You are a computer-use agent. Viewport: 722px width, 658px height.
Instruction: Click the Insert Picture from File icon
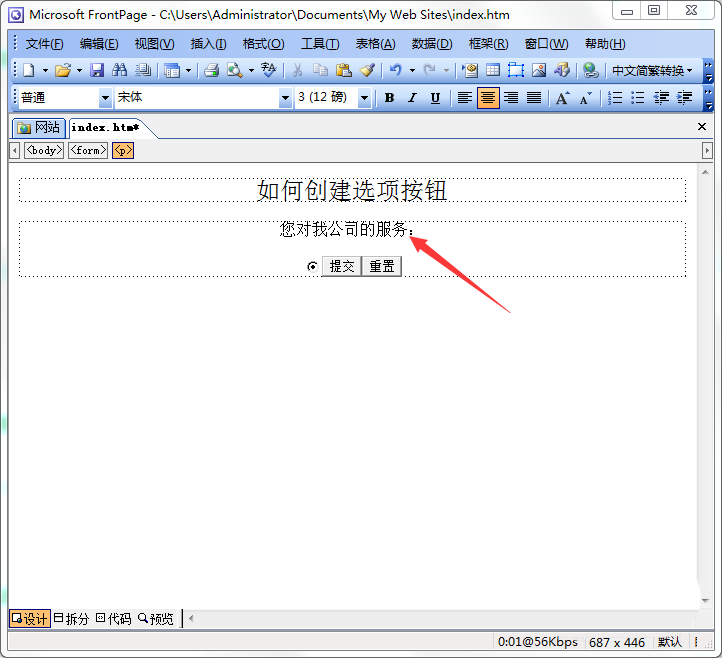click(539, 70)
